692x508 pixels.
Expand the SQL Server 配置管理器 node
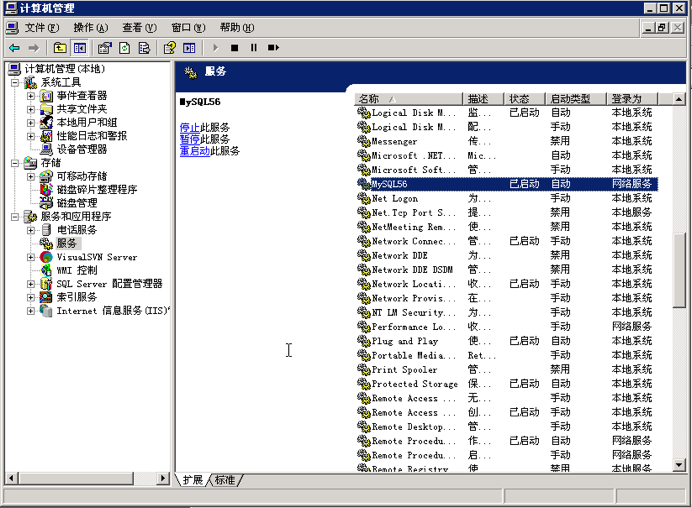click(31, 284)
